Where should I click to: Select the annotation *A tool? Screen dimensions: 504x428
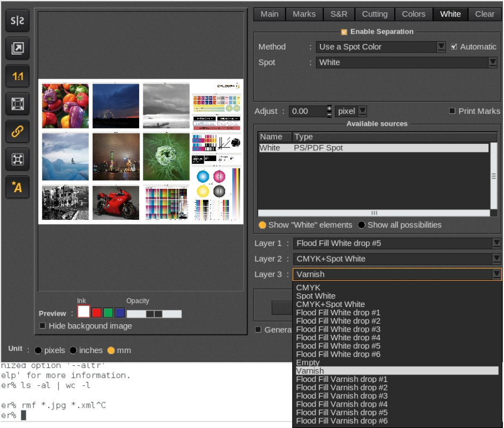pyautogui.click(x=18, y=187)
